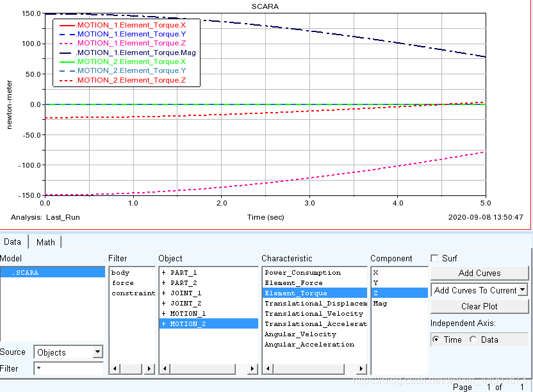Choose Data as independent axis

click(x=473, y=339)
